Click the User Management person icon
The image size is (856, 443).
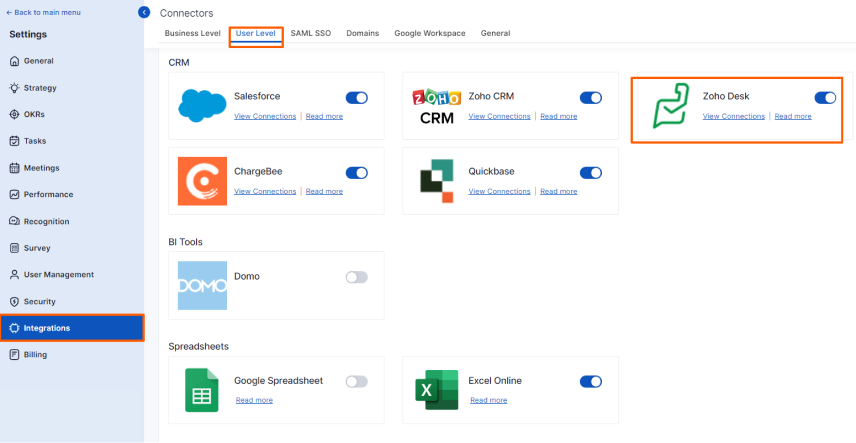tap(15, 275)
